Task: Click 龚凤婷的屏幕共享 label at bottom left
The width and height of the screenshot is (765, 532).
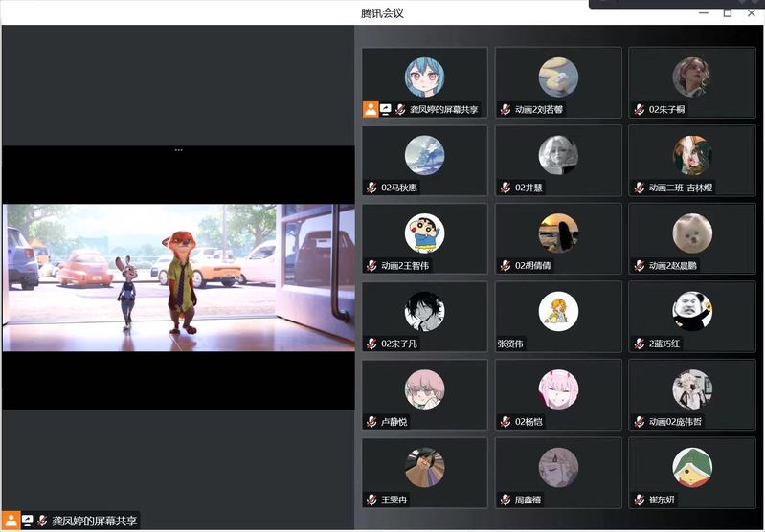Action: click(94, 521)
